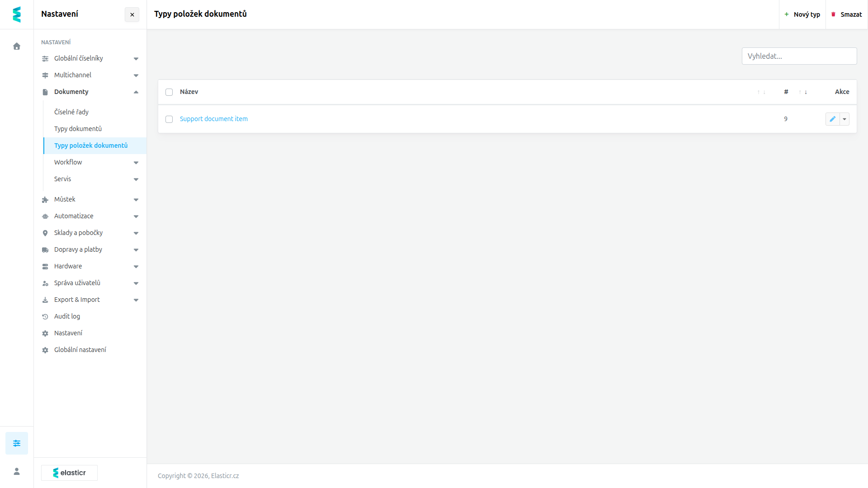Toggle the select-all checkbox in table header
This screenshot has width=868, height=488.
click(x=169, y=92)
